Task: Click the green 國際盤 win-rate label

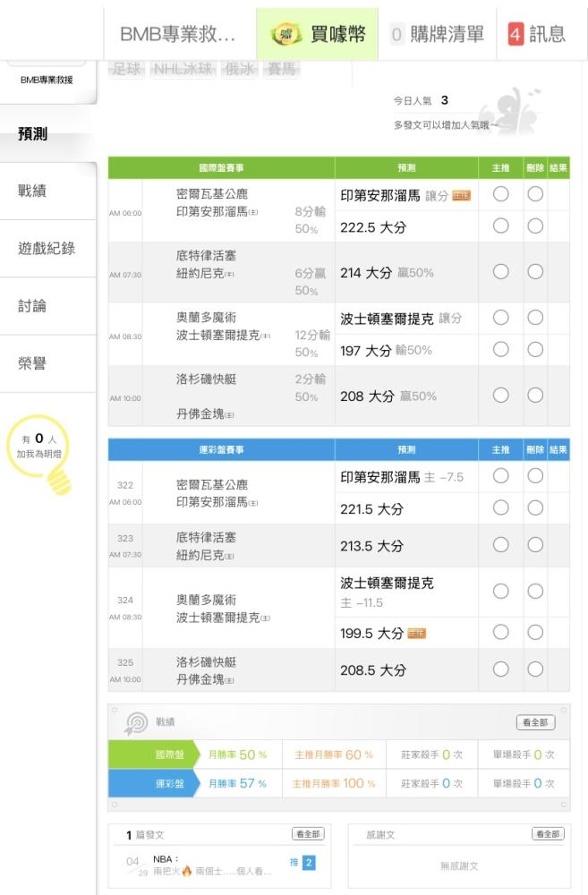Action: point(170,754)
